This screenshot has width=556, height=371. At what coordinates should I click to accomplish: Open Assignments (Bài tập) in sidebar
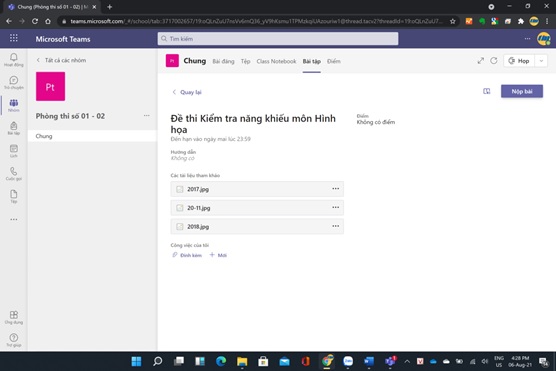pyautogui.click(x=13, y=128)
